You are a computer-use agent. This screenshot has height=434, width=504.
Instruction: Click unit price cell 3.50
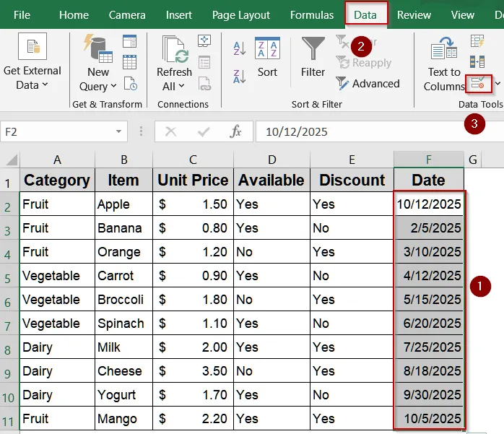click(x=193, y=370)
